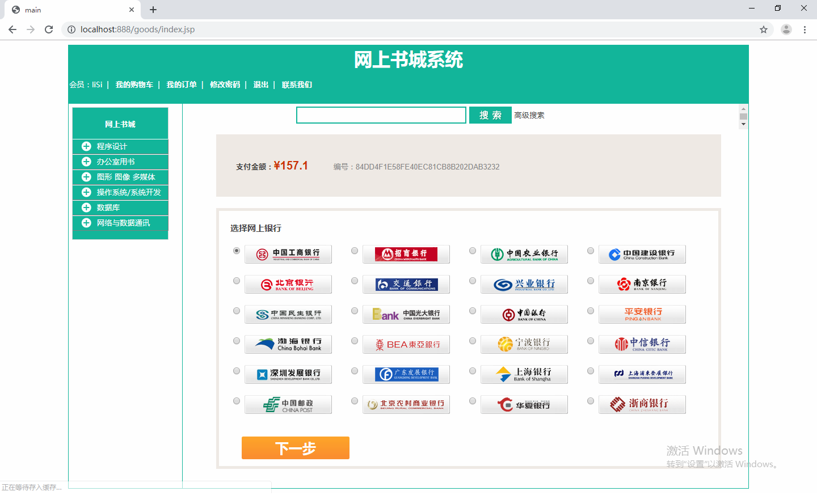The image size is (817, 504).
Task: Pick the Bank of Communications logo
Action: 406,285
